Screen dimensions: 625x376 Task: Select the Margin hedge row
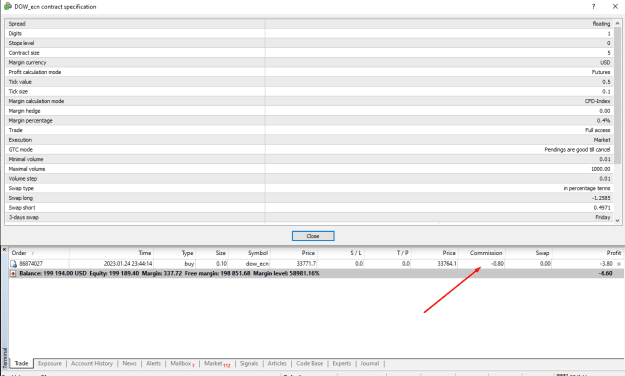coord(309,111)
